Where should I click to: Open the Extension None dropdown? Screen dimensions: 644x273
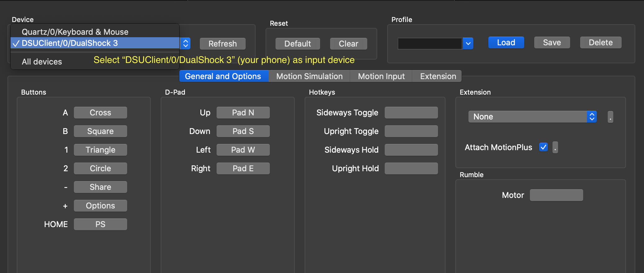click(533, 117)
